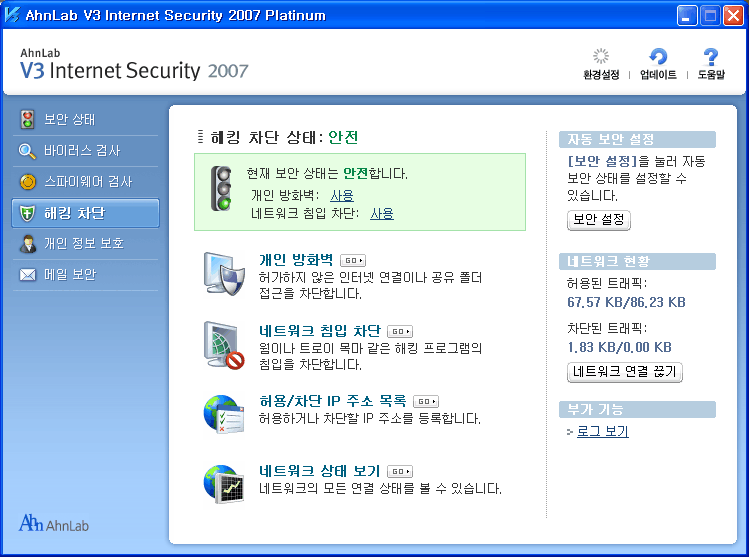The width and height of the screenshot is (749, 557).
Task: Click the magnifier icon for 바이러스 검사
Action: (x=27, y=150)
